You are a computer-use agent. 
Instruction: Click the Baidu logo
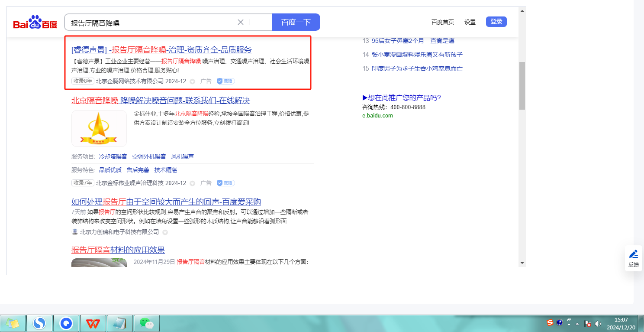[x=35, y=23]
